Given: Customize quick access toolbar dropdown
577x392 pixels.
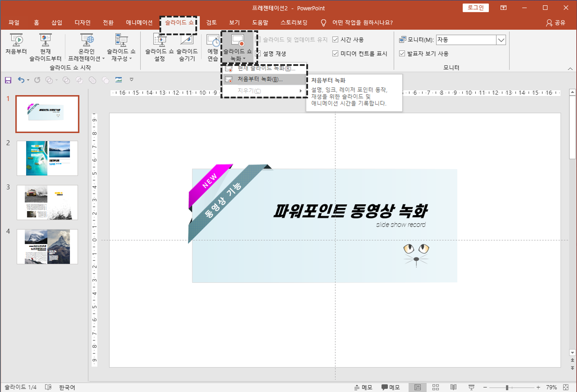Looking at the screenshot, I should pos(132,80).
